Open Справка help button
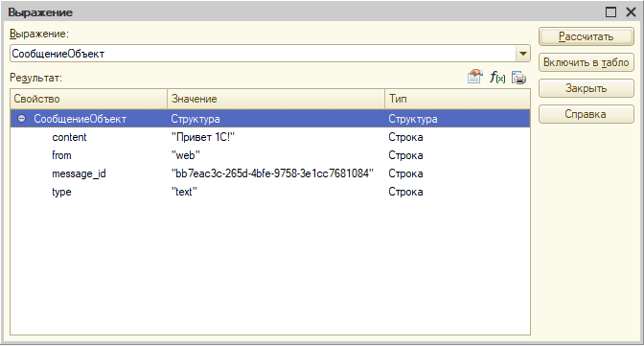This screenshot has height=346, width=644. [x=586, y=114]
